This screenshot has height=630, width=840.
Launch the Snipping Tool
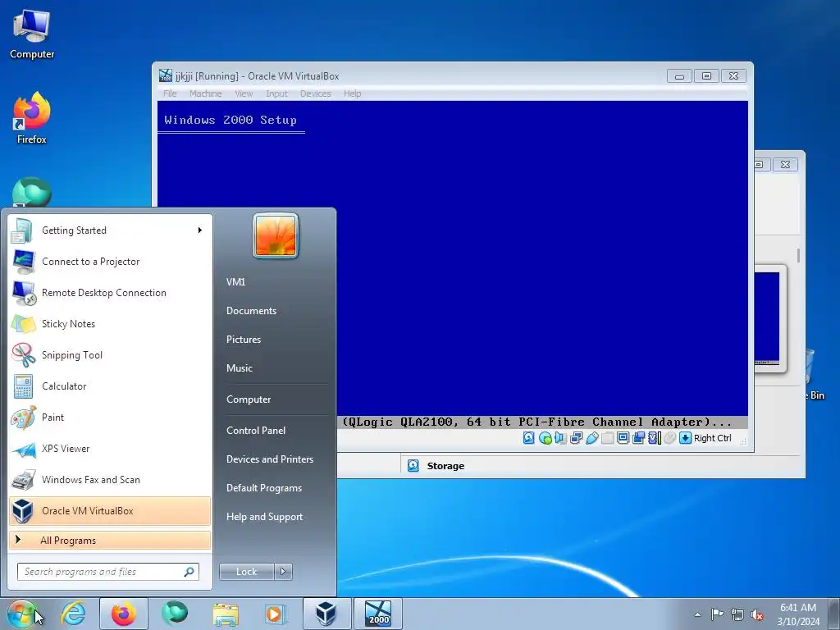[110, 354]
